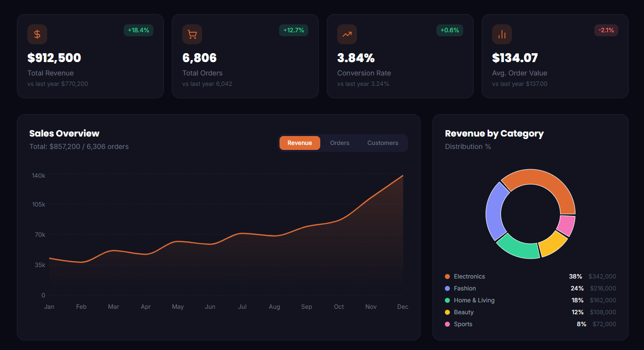Click the +12.7% badge on Total Orders

(293, 30)
